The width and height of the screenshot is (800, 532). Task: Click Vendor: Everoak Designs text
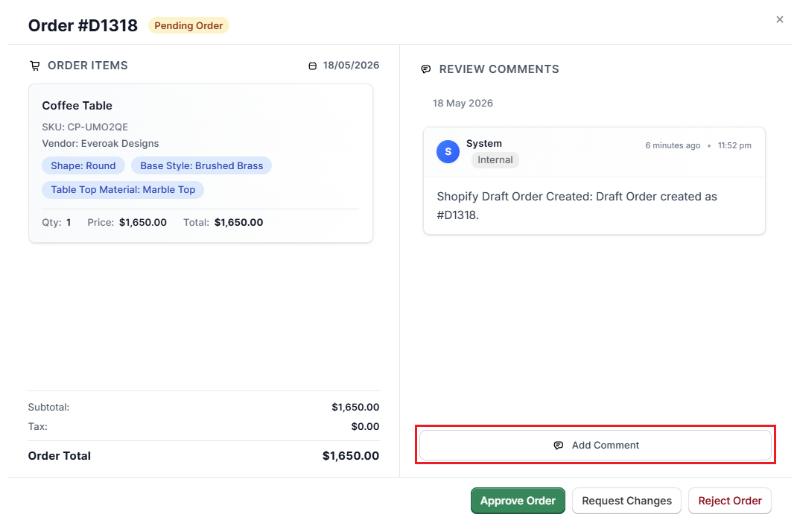coord(100,144)
